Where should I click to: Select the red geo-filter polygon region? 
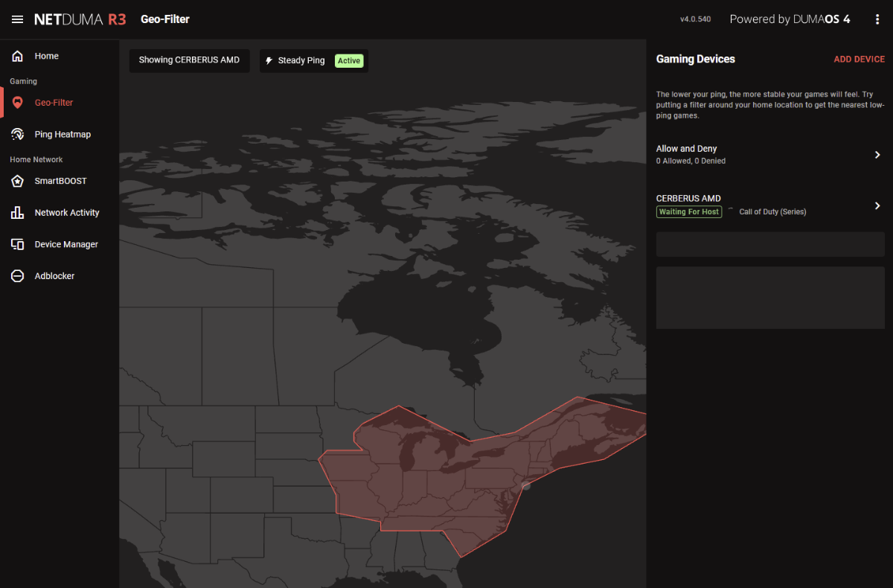(x=446, y=484)
